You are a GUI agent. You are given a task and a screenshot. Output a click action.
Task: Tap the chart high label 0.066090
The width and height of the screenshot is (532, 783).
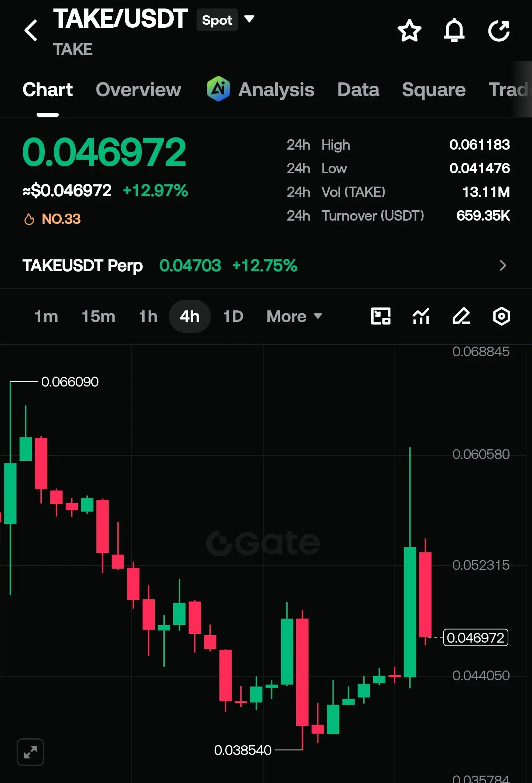[x=70, y=382]
